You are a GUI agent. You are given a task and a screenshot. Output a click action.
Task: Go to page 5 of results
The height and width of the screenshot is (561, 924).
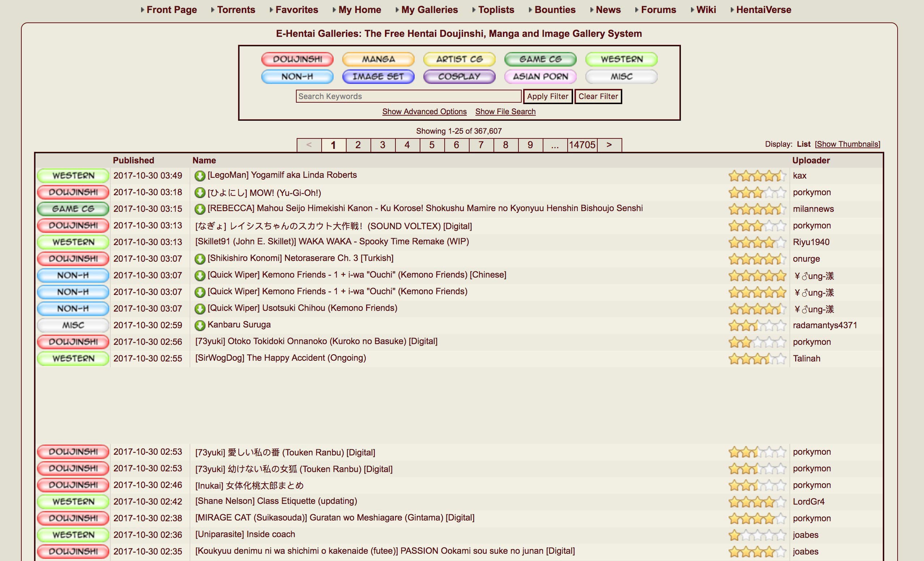coord(432,145)
